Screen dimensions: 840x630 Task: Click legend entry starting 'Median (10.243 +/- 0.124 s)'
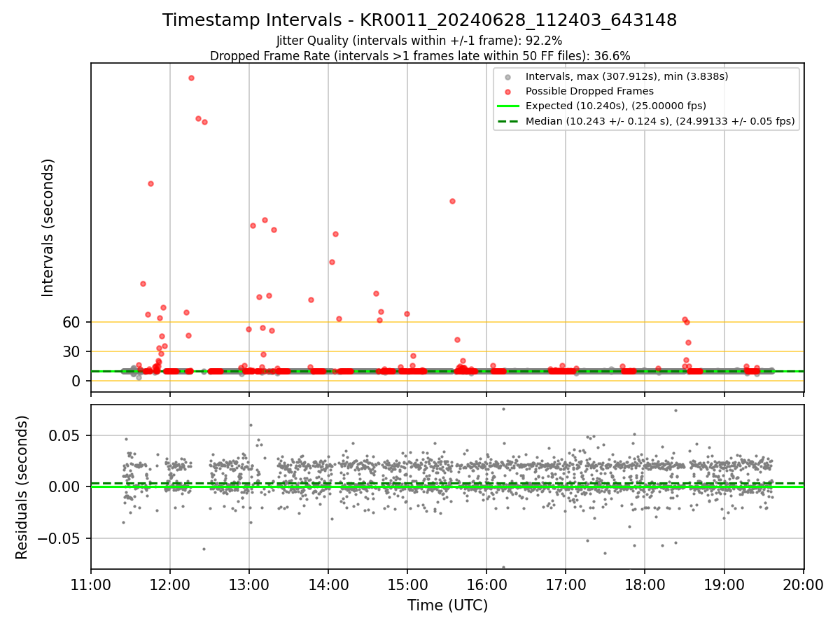coord(660,121)
